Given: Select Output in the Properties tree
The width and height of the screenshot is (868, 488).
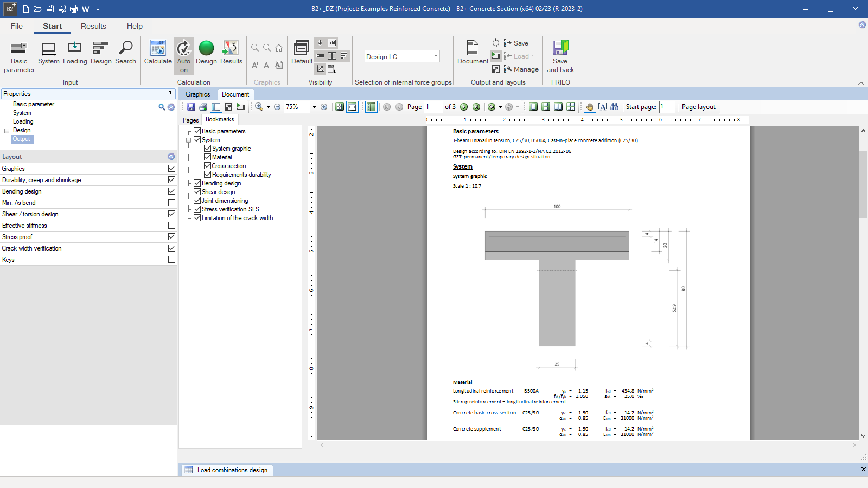Looking at the screenshot, I should [x=22, y=139].
